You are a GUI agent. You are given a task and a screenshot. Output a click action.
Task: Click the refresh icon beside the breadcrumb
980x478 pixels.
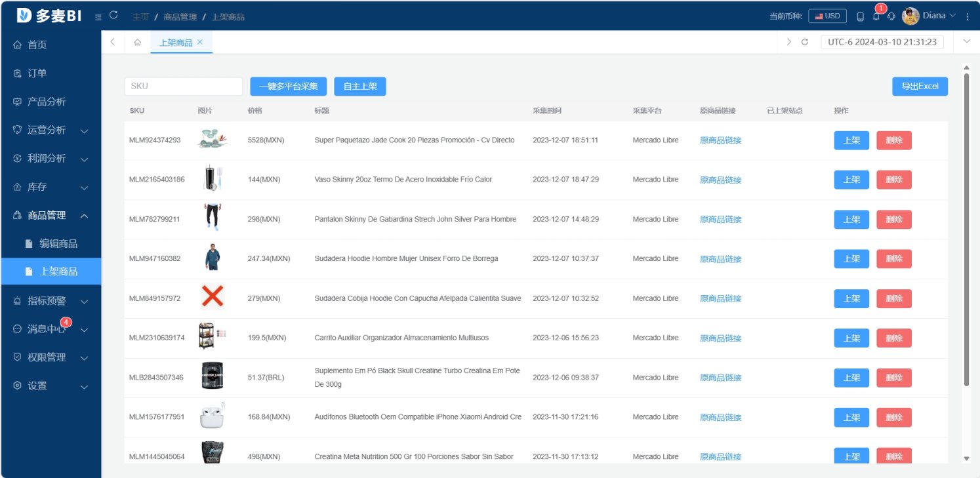point(113,16)
